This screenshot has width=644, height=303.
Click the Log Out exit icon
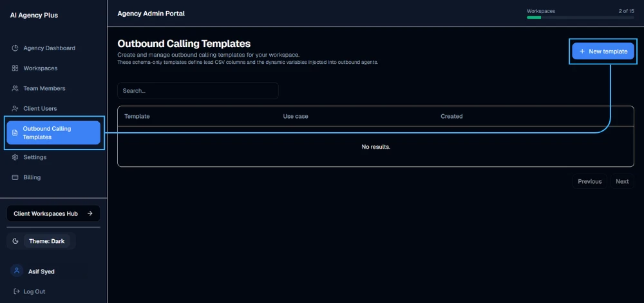(x=17, y=291)
